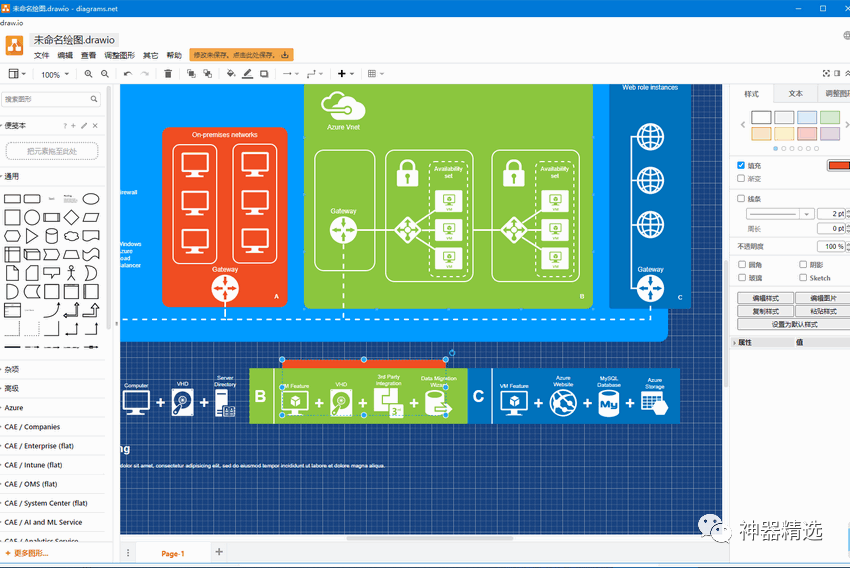Enable the 渐变 gradient checkbox
850x568 pixels.
740,178
